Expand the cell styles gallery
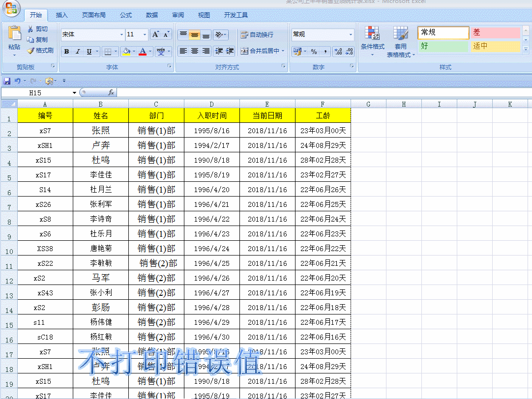 pyautogui.click(x=526, y=49)
